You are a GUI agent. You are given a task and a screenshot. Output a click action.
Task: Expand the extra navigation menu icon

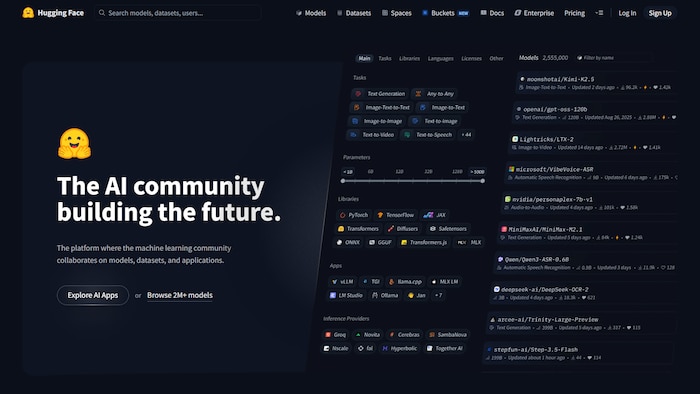599,13
